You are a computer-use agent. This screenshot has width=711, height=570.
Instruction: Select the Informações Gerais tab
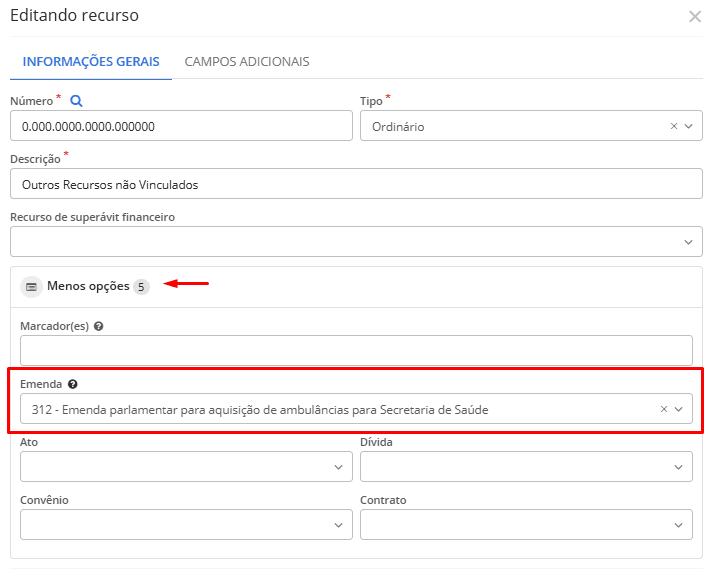point(90,62)
